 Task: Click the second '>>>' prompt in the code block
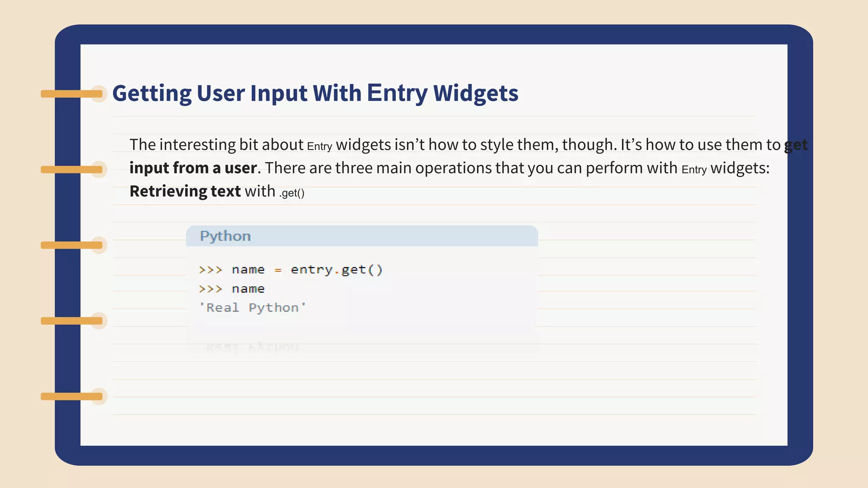pyautogui.click(x=210, y=289)
